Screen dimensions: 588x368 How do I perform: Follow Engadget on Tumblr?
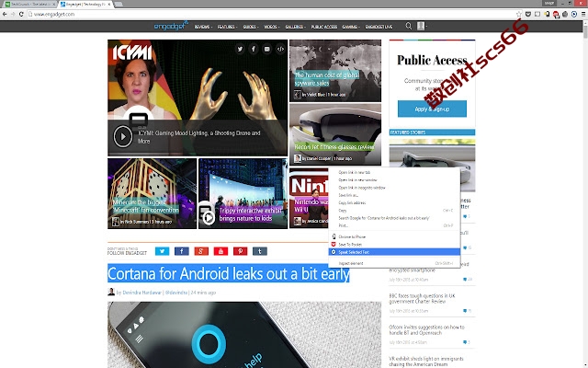click(x=260, y=251)
